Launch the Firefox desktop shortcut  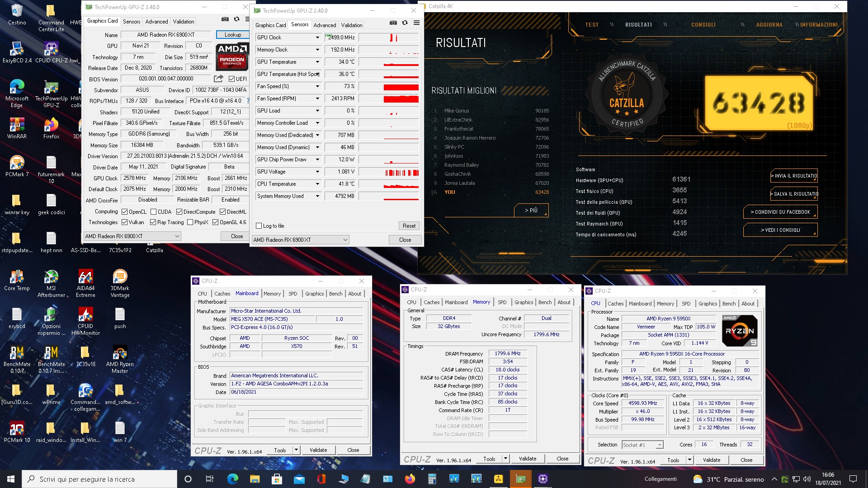point(51,128)
